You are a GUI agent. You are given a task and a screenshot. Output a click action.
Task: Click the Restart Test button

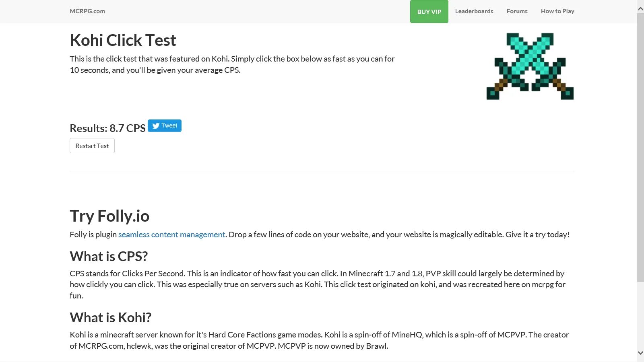(92, 146)
